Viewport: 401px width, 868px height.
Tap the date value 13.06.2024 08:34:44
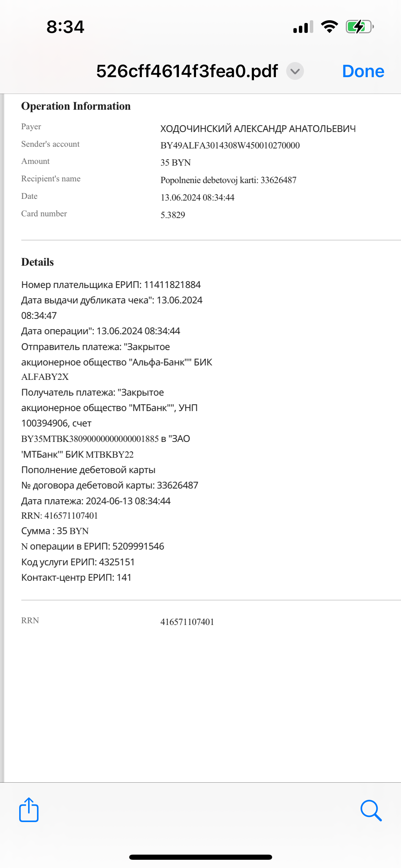(197, 197)
